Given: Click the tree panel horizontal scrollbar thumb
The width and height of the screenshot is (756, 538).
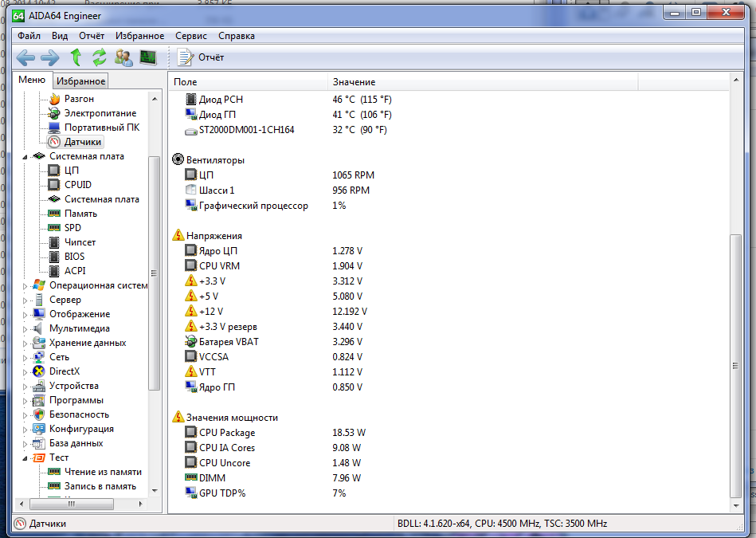Looking at the screenshot, I should tap(72, 504).
